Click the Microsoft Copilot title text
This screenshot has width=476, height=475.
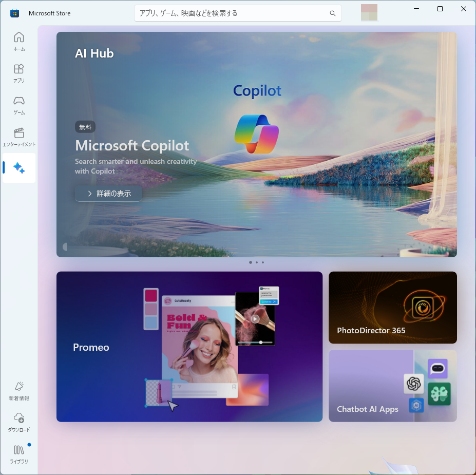pyautogui.click(x=132, y=146)
